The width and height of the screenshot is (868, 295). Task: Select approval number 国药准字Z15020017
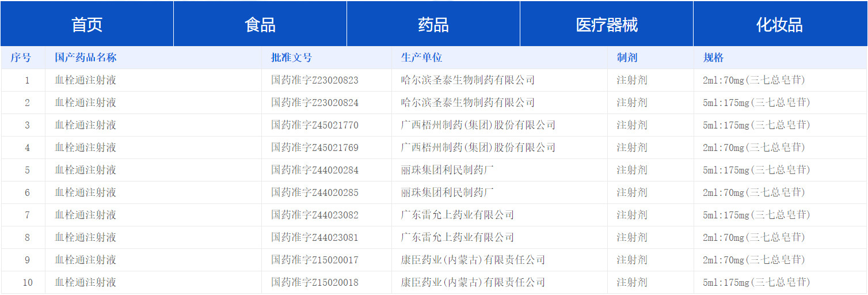(x=315, y=260)
